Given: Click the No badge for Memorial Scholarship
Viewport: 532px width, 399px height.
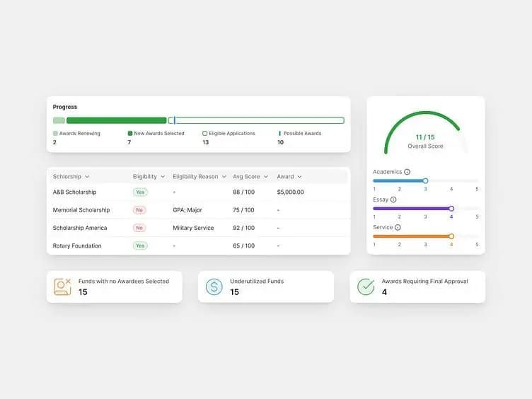Looking at the screenshot, I should pos(139,210).
